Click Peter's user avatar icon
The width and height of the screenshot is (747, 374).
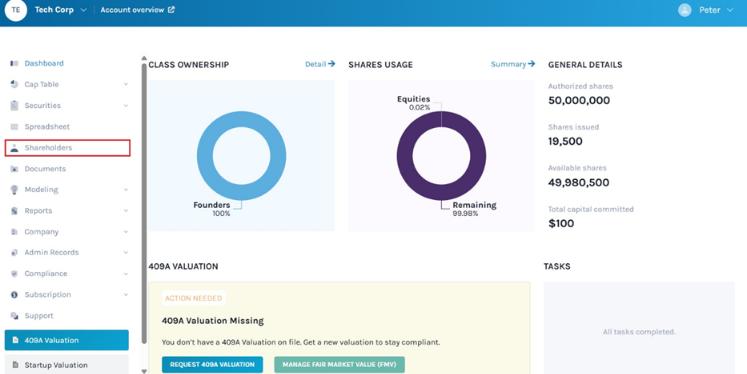click(x=685, y=10)
